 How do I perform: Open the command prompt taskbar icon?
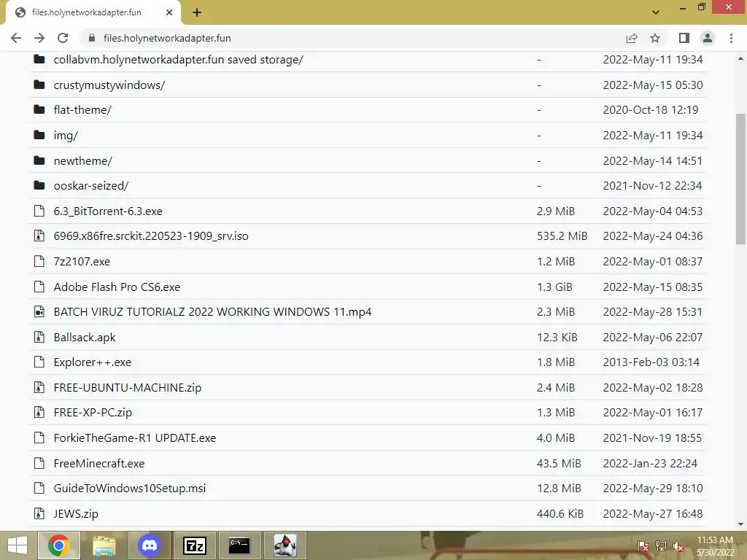point(239,545)
